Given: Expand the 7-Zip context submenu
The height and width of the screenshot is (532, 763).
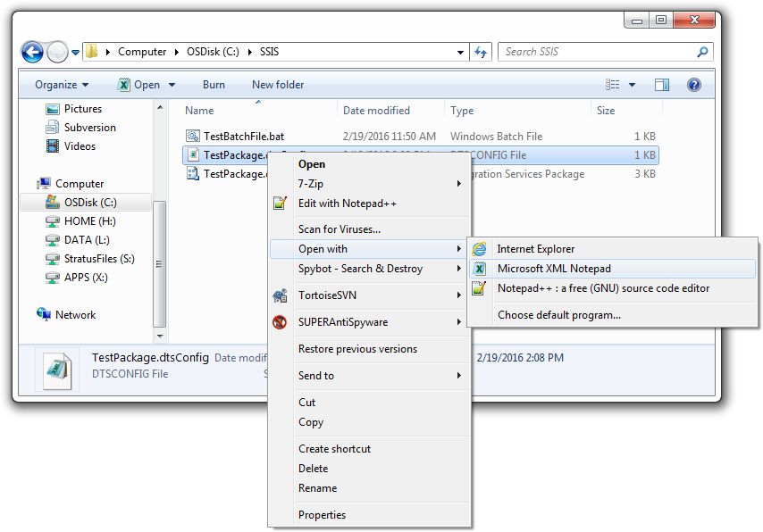Looking at the screenshot, I should coord(370,183).
